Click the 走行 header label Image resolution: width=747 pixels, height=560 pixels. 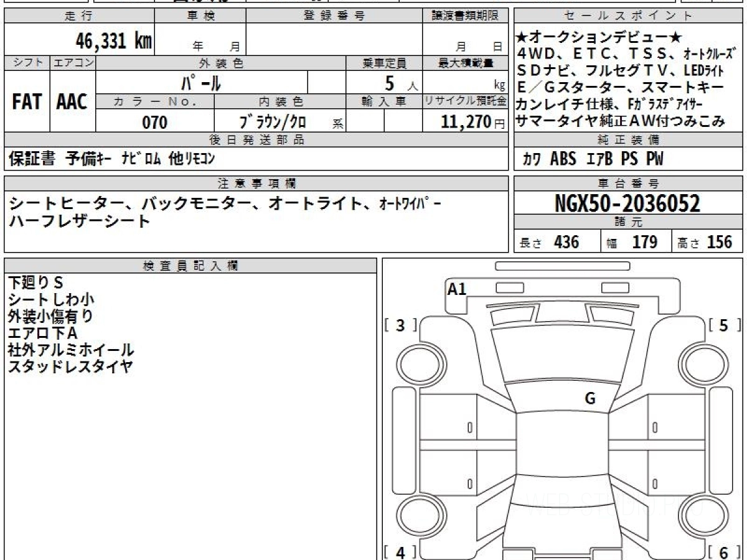tap(78, 16)
